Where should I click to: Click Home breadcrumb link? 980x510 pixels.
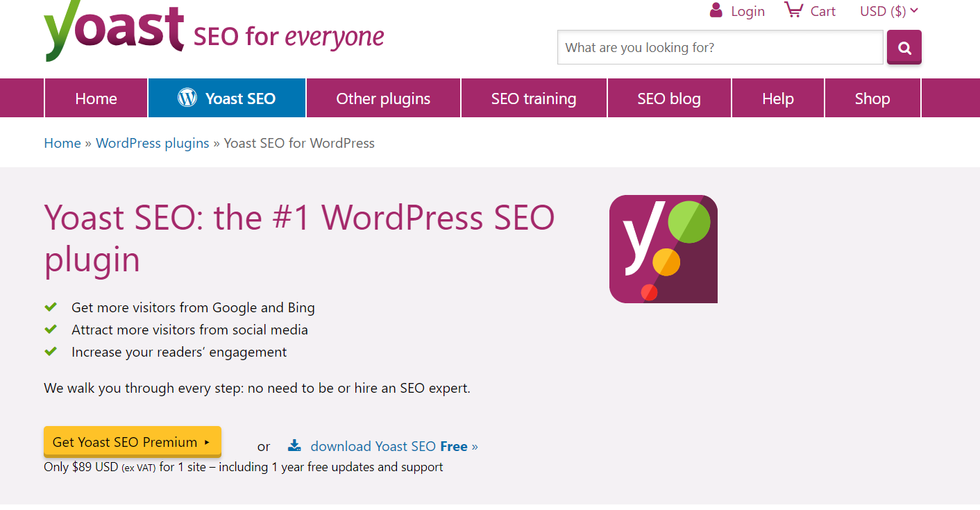(x=62, y=143)
